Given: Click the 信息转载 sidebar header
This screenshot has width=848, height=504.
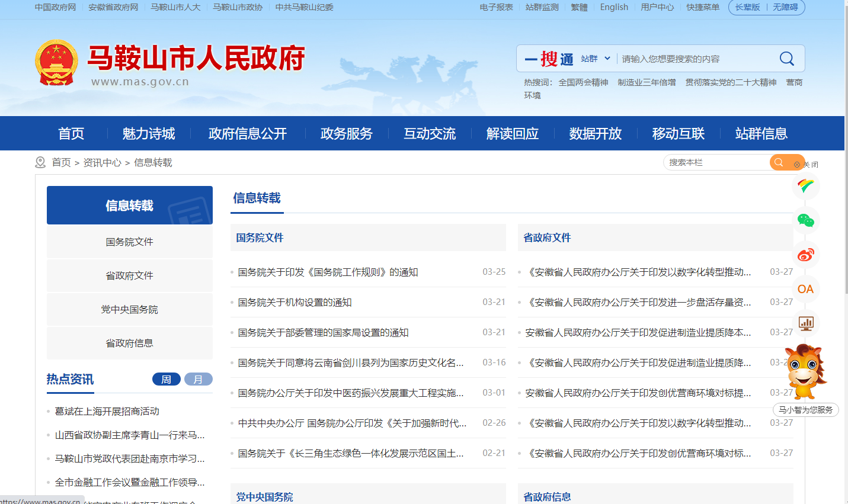Looking at the screenshot, I should [130, 205].
